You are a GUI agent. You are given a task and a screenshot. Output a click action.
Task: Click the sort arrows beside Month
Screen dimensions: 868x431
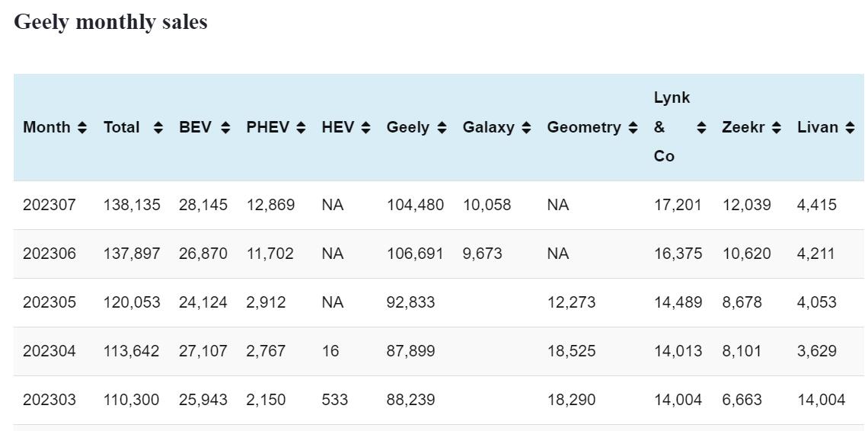pyautogui.click(x=82, y=128)
